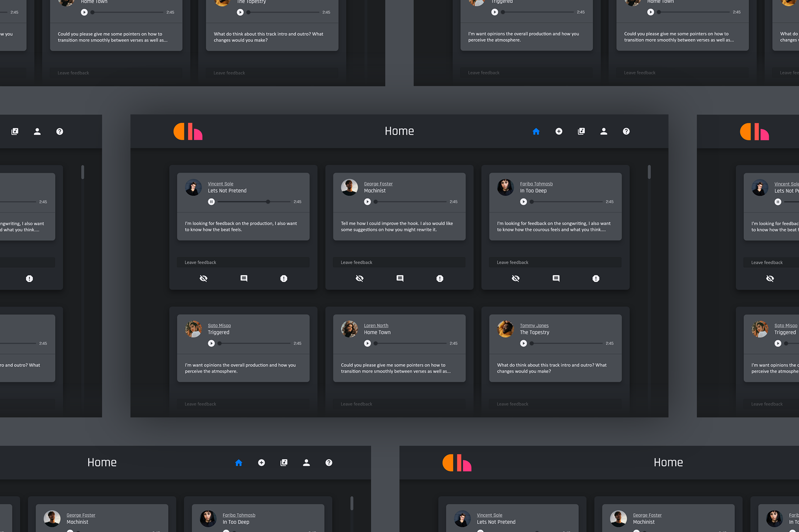The width and height of the screenshot is (799, 532).
Task: Click the help question mark in center header
Action: coord(626,131)
